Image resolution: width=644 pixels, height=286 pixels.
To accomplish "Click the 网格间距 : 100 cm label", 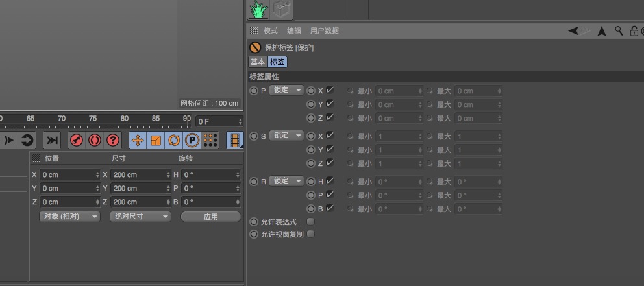I will (x=210, y=103).
